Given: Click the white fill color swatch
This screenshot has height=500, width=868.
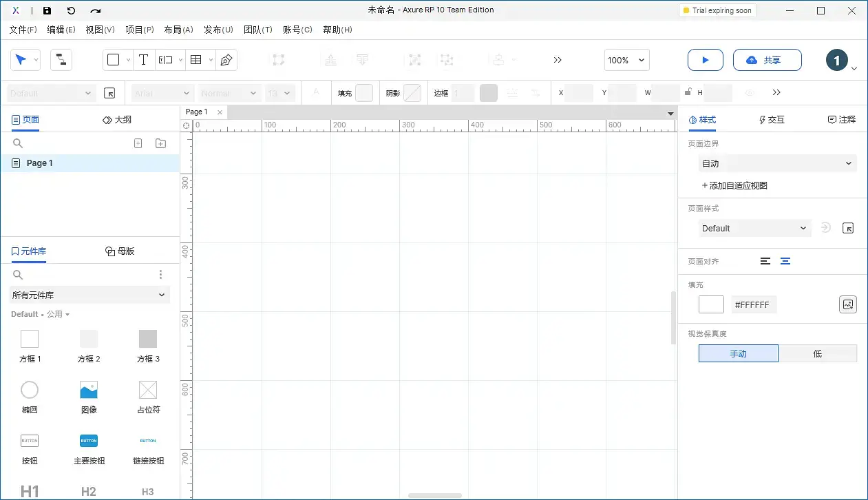Looking at the screenshot, I should 710,304.
